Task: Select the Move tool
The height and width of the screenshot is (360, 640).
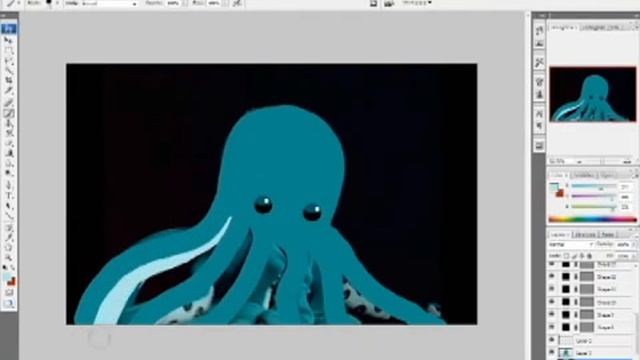Action: [9, 40]
